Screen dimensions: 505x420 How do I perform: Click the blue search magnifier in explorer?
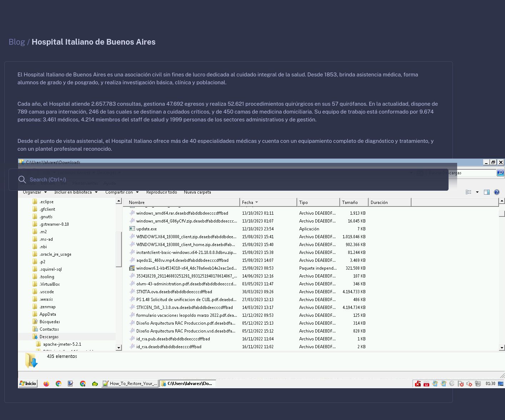(x=500, y=173)
